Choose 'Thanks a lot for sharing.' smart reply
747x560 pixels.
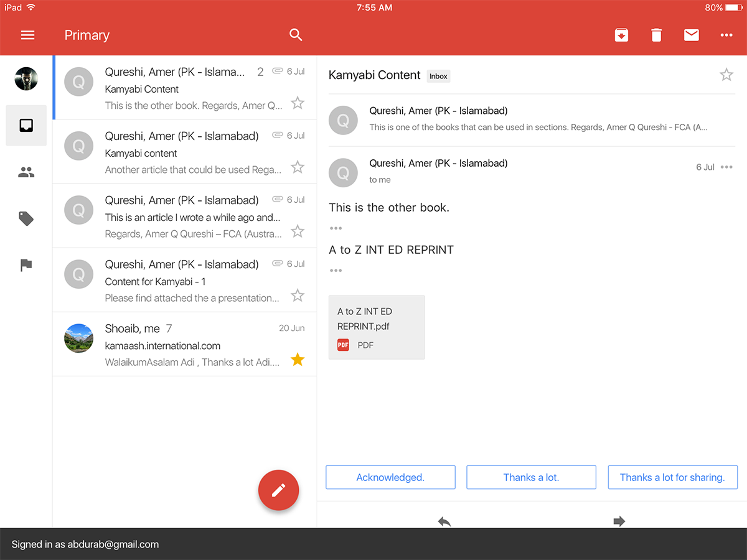[x=672, y=477]
